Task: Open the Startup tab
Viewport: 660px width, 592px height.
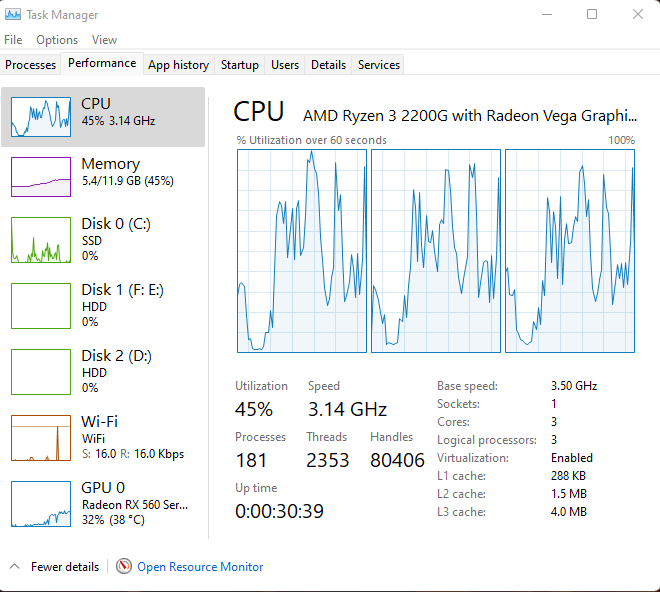Action: pyautogui.click(x=240, y=65)
